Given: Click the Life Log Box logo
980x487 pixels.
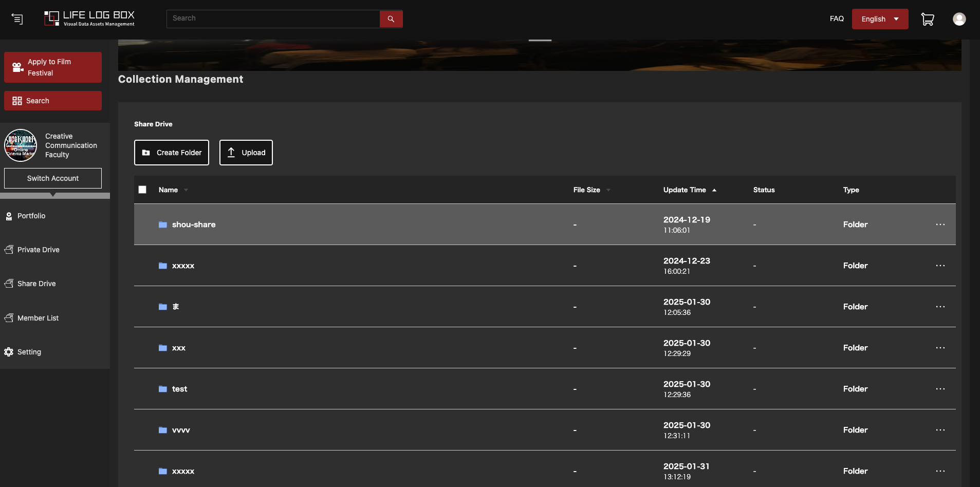Looking at the screenshot, I should tap(89, 18).
